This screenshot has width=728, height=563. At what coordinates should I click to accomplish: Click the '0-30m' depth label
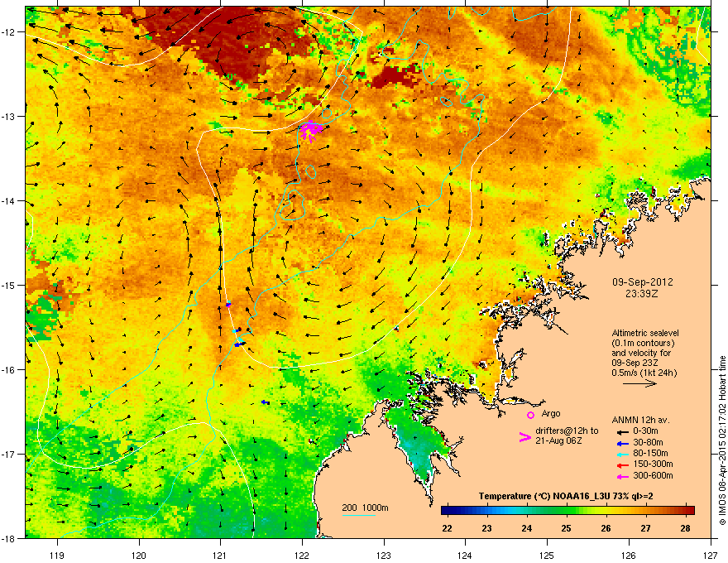point(645,431)
